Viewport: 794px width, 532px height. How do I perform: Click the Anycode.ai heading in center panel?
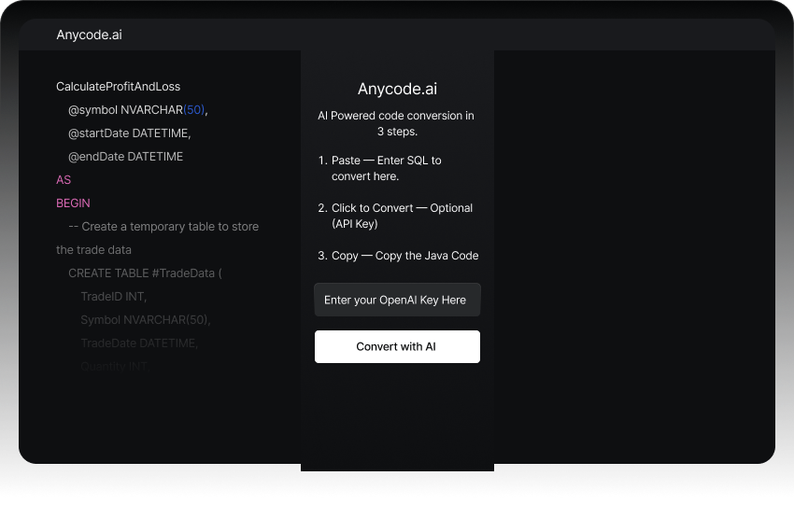point(397,89)
